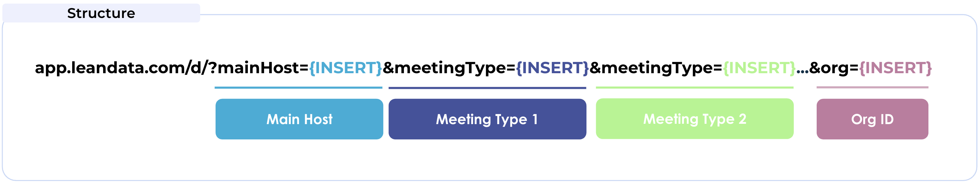Viewport: 980px width, 187px height.
Task: Click the pink underline above Org ID
Action: pos(872,88)
